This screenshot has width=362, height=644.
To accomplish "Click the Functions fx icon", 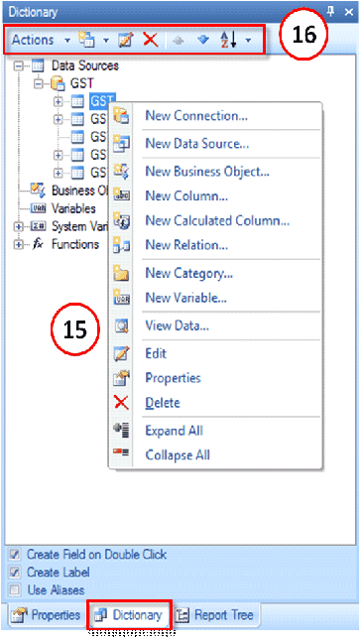I will point(38,244).
